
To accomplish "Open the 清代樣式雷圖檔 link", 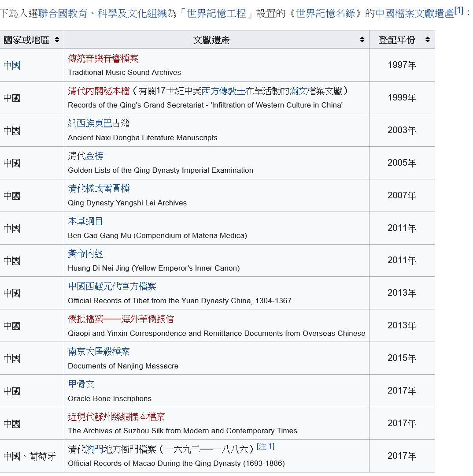I will click(x=99, y=189).
